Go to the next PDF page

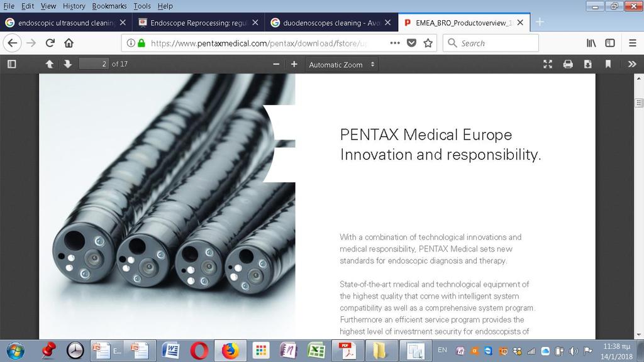pos(68,64)
